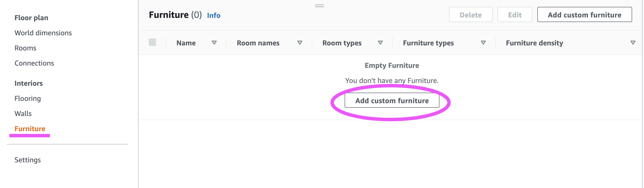Viewport: 644px width, 188px height.
Task: Open the Connections page
Action: [x=34, y=63]
